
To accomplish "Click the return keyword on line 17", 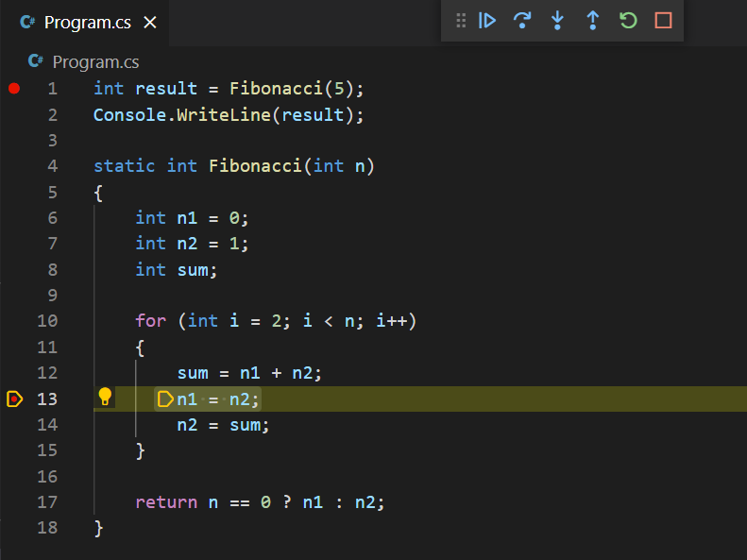I will click(163, 502).
